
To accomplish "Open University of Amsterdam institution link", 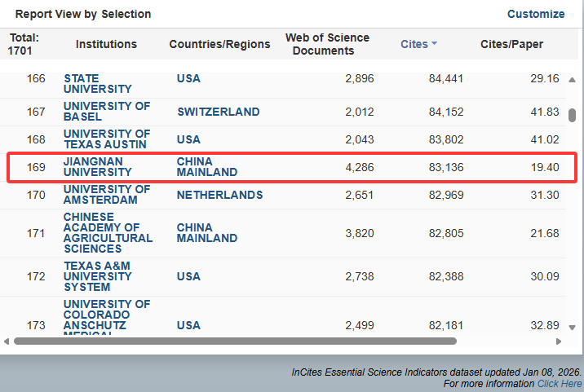I will [x=107, y=195].
